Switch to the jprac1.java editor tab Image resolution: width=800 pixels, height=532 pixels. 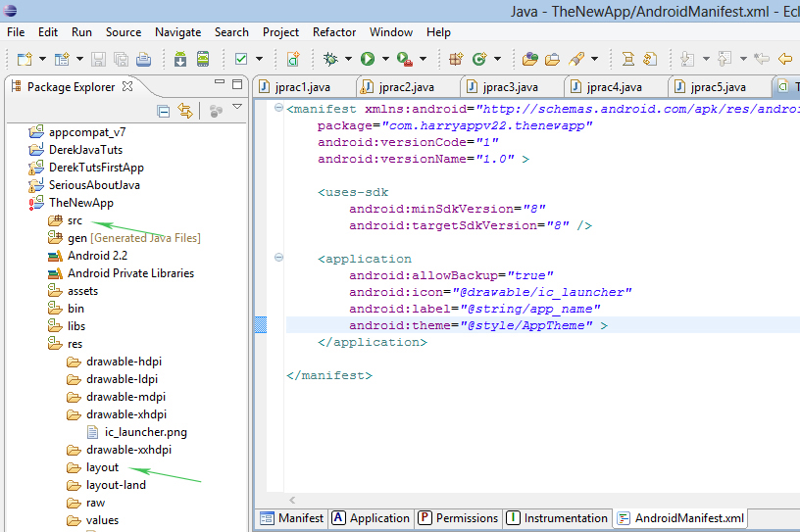coord(305,87)
